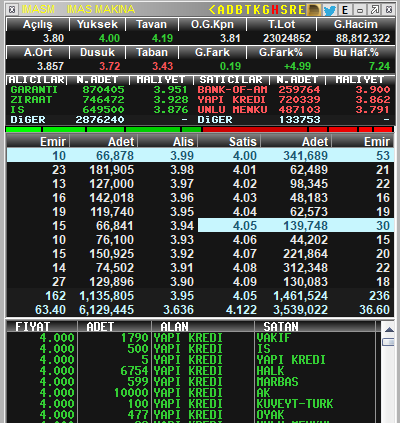Select seller BANK-OF-AM row
The image size is (400, 423).
(293, 90)
